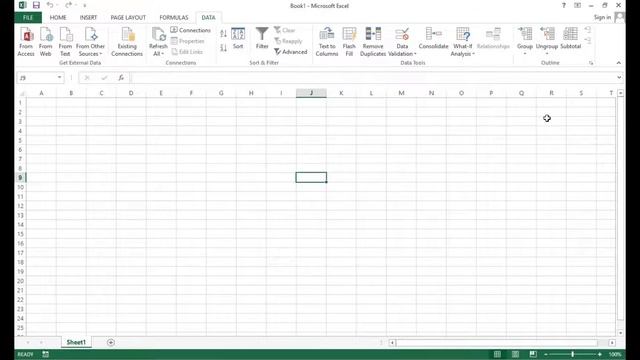The width and height of the screenshot is (640, 360).
Task: Click the Relationships icon
Action: click(x=493, y=39)
